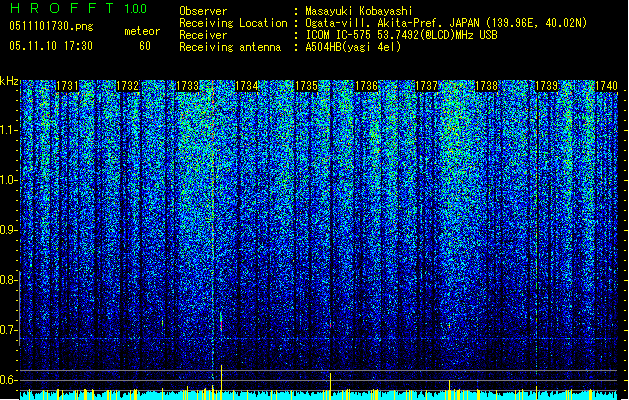The height and width of the screenshot is (400, 629).
Task: Click the 0.6 kHz axis label
Action: [9, 380]
